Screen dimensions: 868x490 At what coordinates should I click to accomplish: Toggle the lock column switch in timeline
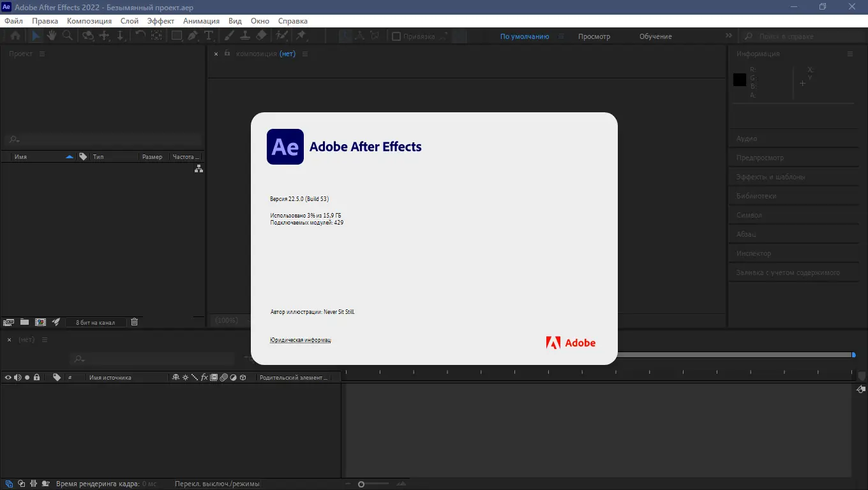[x=36, y=377]
